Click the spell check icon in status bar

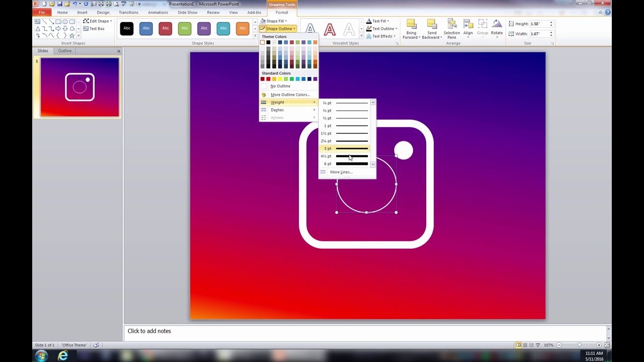[96, 345]
